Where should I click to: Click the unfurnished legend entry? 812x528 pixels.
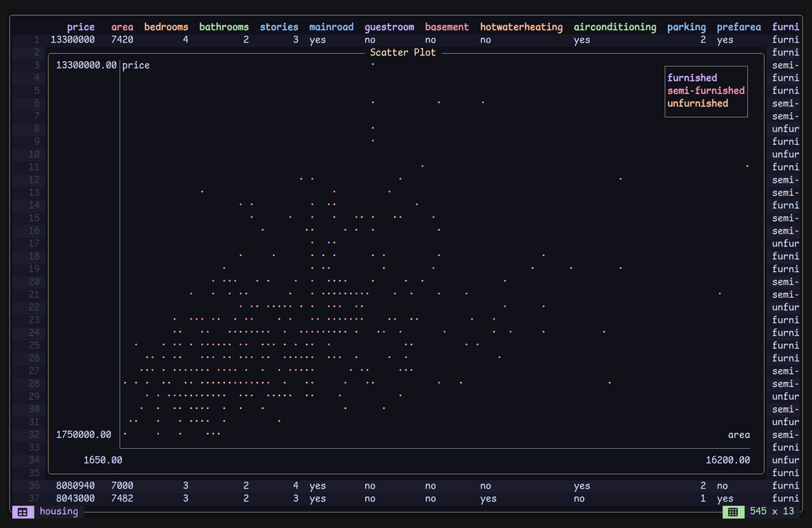[x=698, y=104]
